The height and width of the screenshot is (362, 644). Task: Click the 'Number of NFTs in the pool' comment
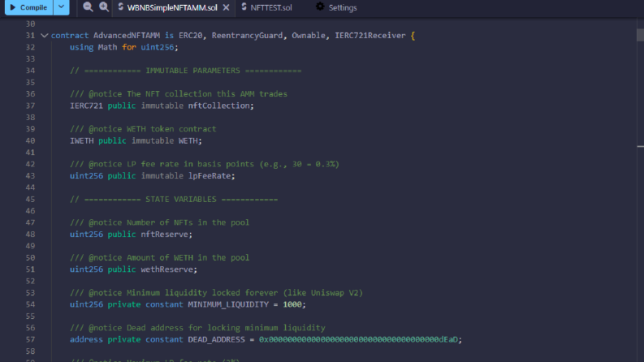tap(159, 222)
